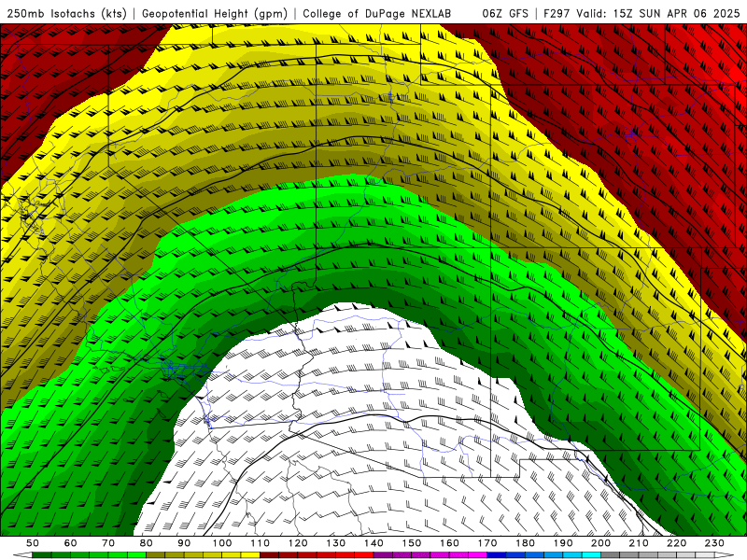Click the '190' legend scale label
The image size is (747, 560).
tap(563, 543)
